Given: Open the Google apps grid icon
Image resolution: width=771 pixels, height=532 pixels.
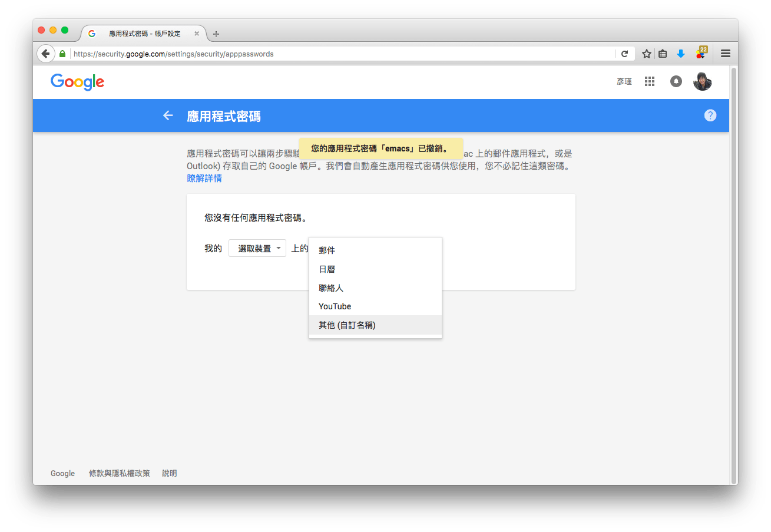Looking at the screenshot, I should 650,82.
